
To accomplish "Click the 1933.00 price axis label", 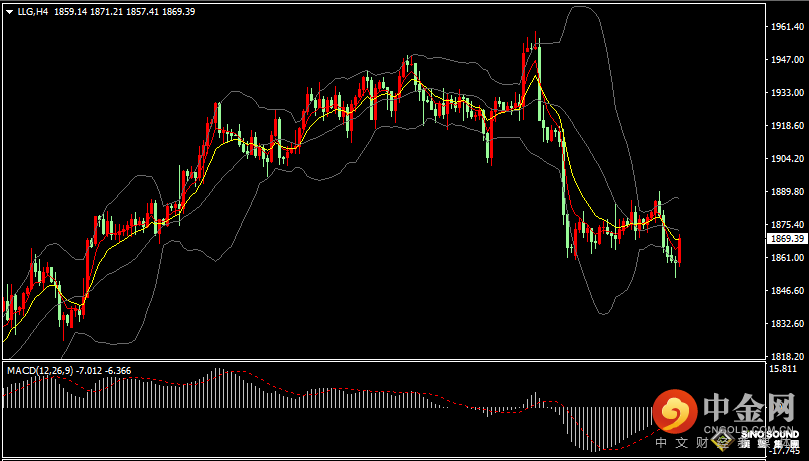I will pyautogui.click(x=787, y=93).
